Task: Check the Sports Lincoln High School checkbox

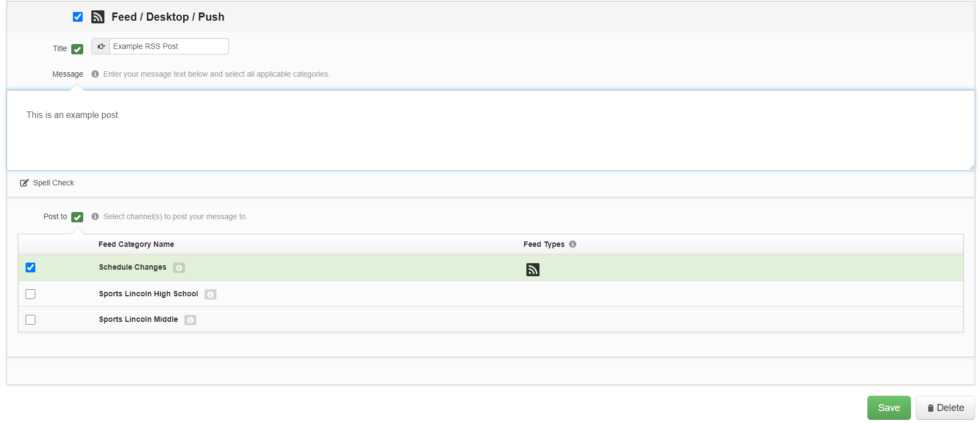Action: [30, 294]
